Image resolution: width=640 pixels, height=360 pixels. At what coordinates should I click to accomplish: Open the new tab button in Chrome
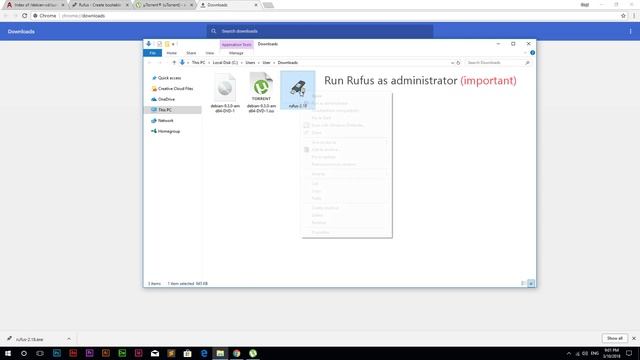pos(268,5)
